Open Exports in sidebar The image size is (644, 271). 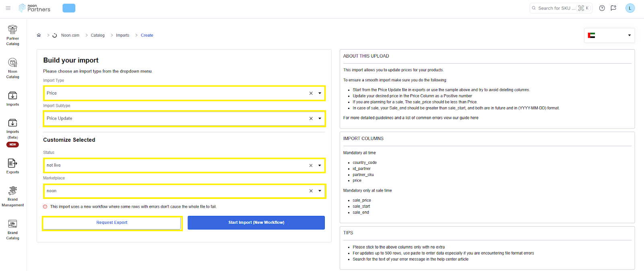click(x=12, y=166)
